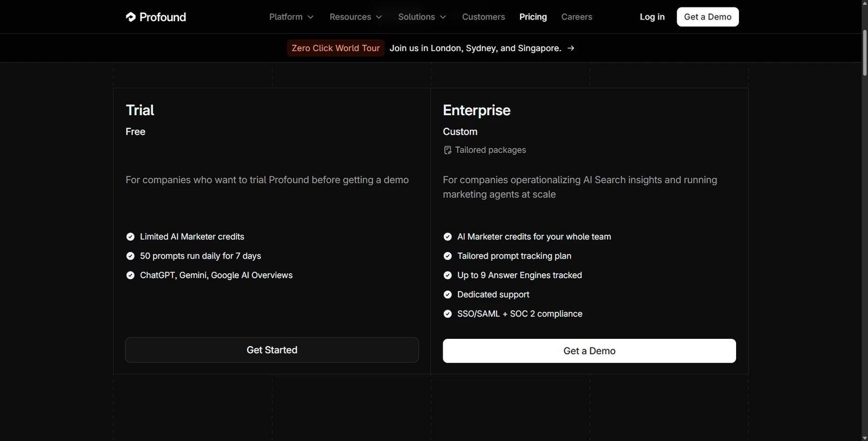Click checkmark beside Dedicated support
This screenshot has width=868, height=441.
[448, 294]
